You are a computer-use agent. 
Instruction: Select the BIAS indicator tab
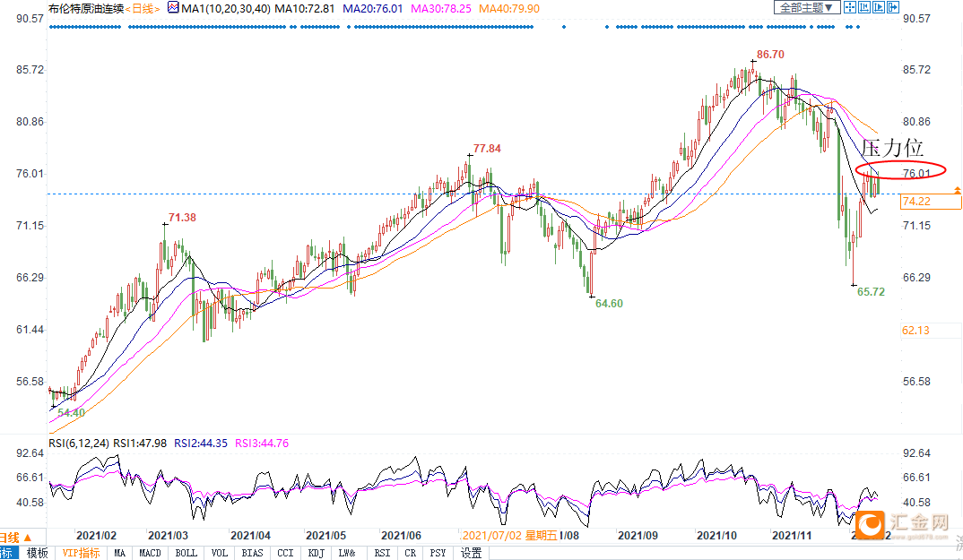(252, 553)
